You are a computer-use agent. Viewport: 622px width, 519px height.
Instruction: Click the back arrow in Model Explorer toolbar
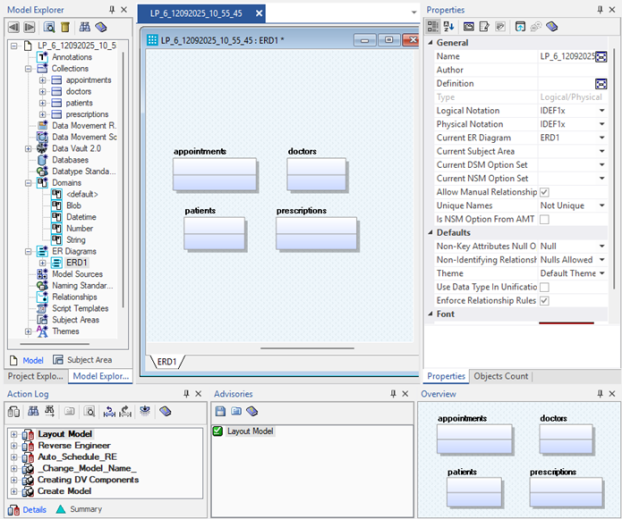tap(13, 27)
